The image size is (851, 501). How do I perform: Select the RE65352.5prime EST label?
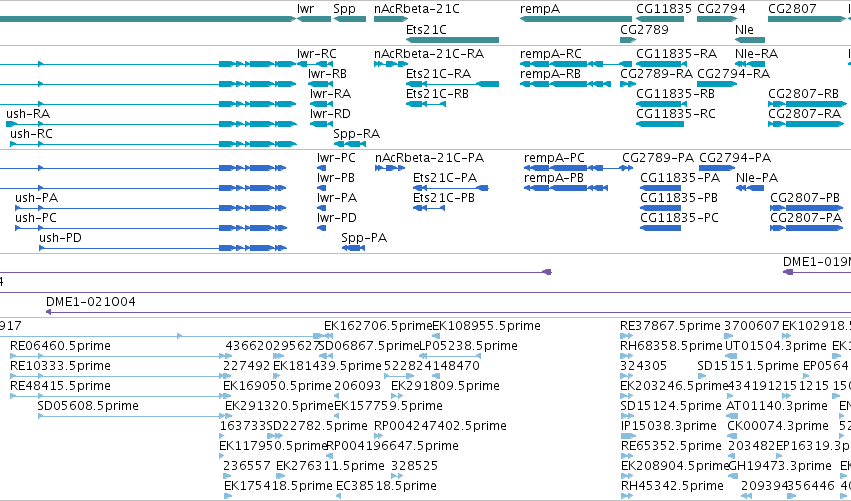pos(671,446)
